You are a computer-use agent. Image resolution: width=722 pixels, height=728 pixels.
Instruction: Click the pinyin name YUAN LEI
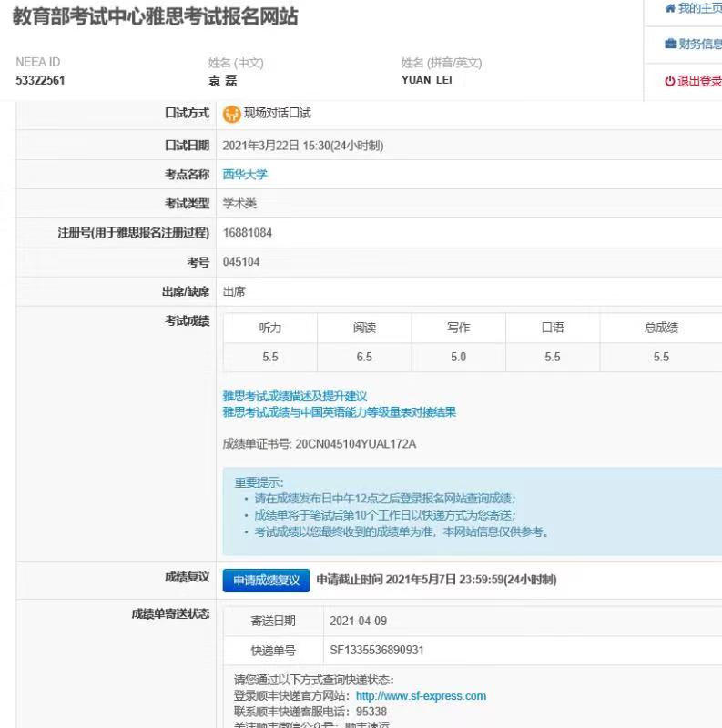tap(426, 80)
